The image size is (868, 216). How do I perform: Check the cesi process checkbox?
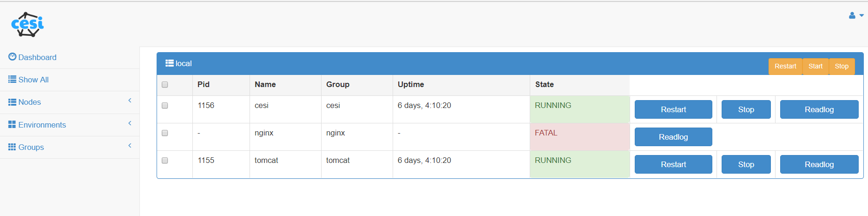(165, 106)
